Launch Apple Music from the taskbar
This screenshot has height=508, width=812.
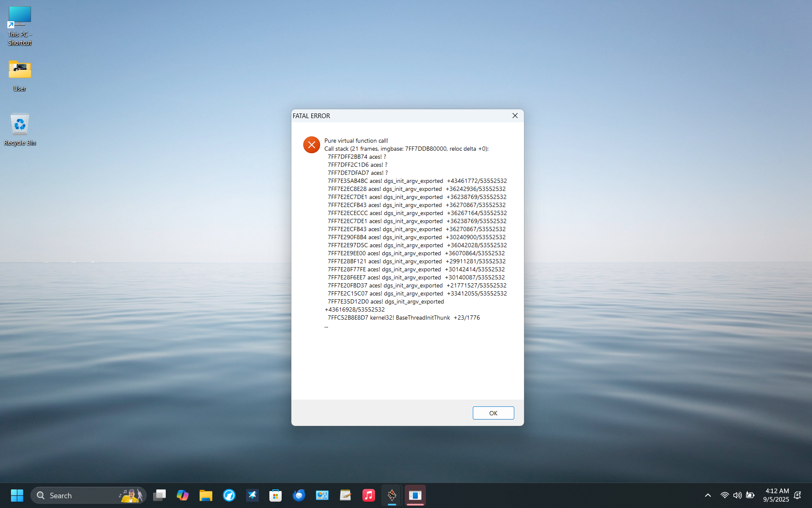click(368, 495)
